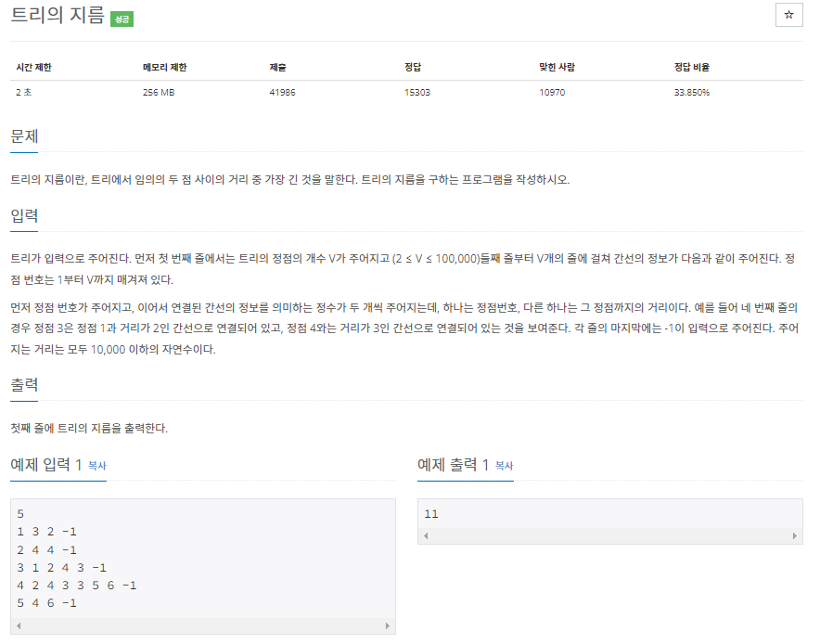This screenshot has height=644, width=820.
Task: Click left arrow of input scrollbar
Action: pyautogui.click(x=19, y=625)
